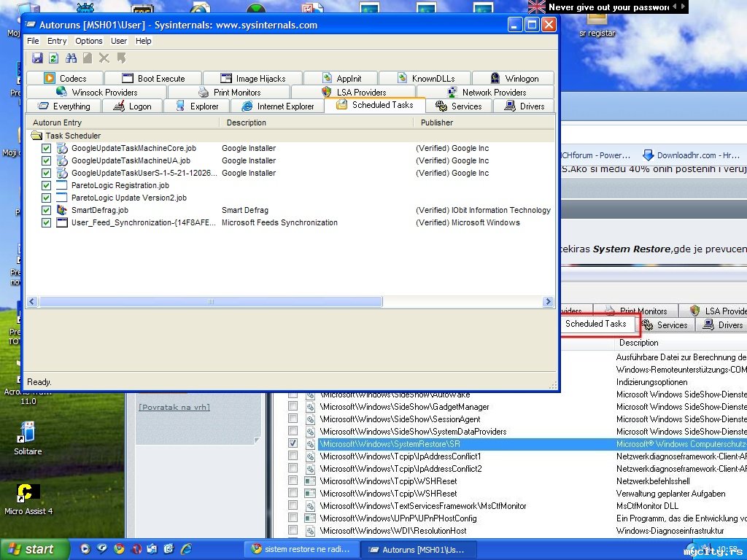Launch Windows Media Player from quick launch

(x=85, y=548)
